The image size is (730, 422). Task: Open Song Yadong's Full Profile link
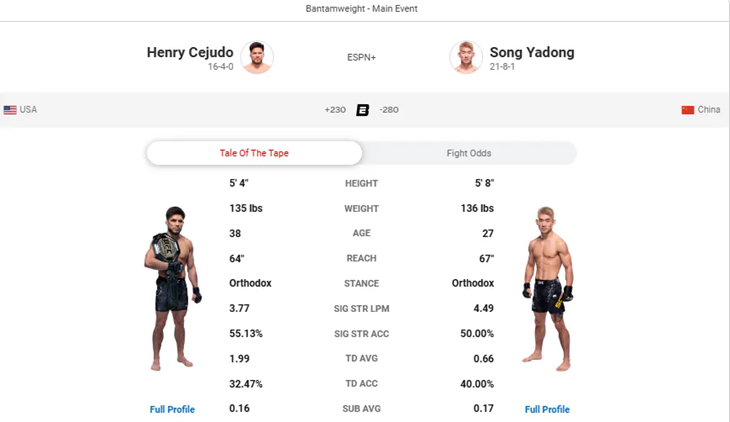coord(547,409)
